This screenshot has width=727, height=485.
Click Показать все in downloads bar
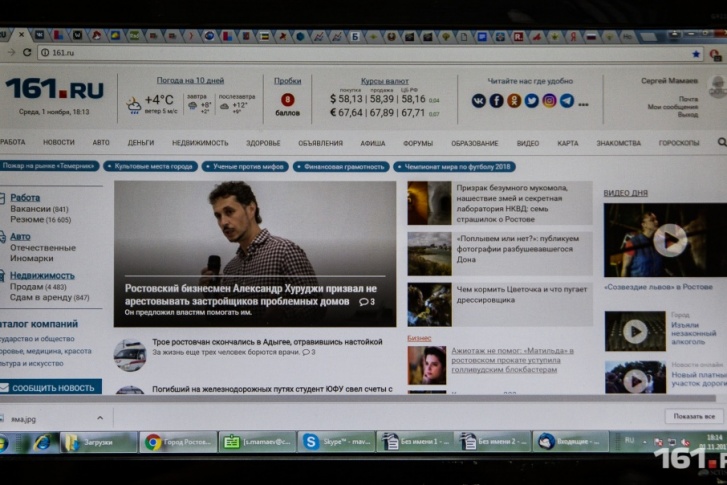(694, 416)
